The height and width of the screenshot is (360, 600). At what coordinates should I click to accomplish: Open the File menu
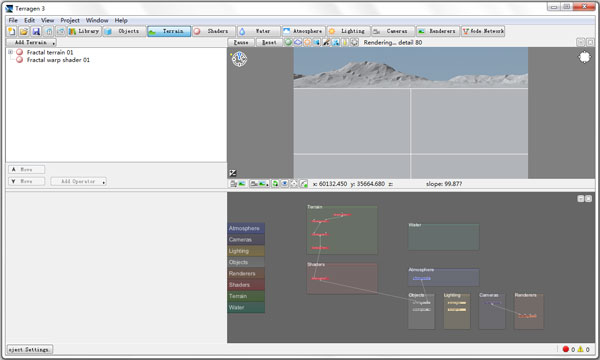coord(13,20)
